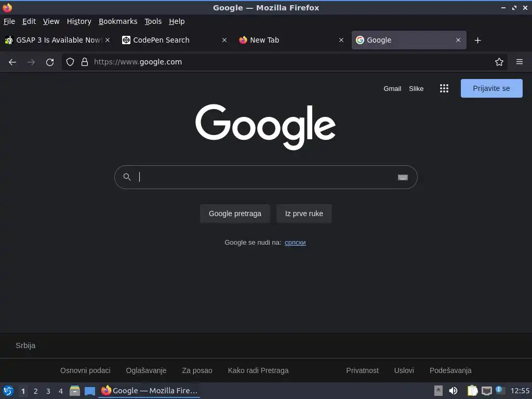The height and width of the screenshot is (399, 532).
Task: Open the Osnovni podaci footer link
Action: tap(85, 370)
